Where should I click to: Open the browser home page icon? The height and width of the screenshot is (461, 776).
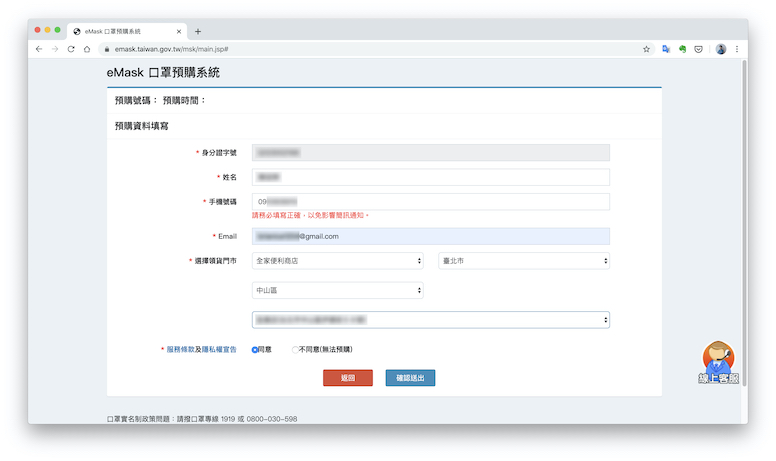pos(87,49)
